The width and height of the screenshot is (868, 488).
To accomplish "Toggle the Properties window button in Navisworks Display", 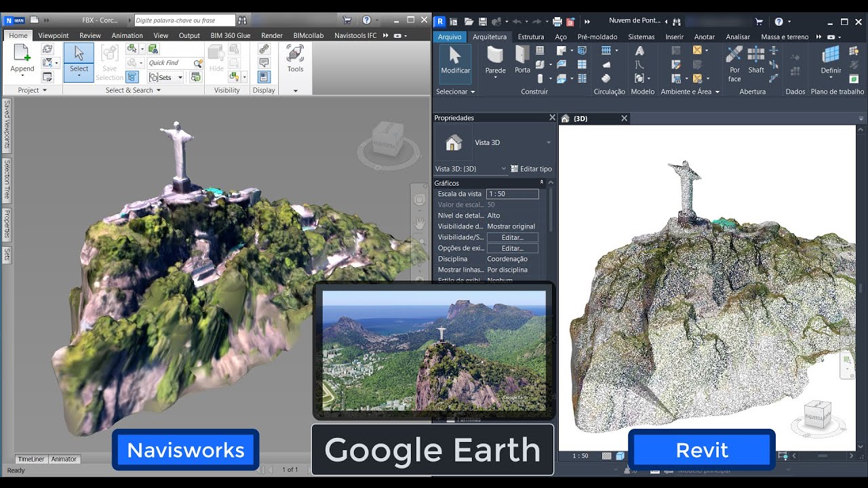I will point(264,77).
